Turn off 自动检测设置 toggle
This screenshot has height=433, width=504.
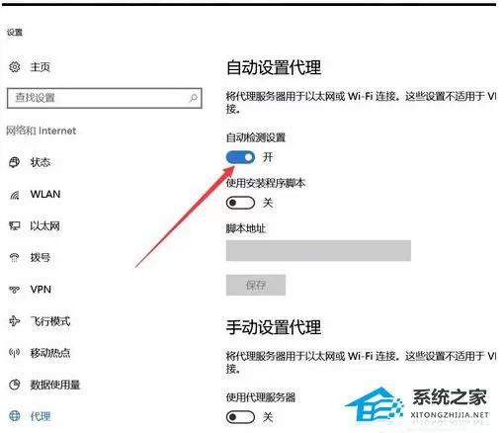click(240, 157)
